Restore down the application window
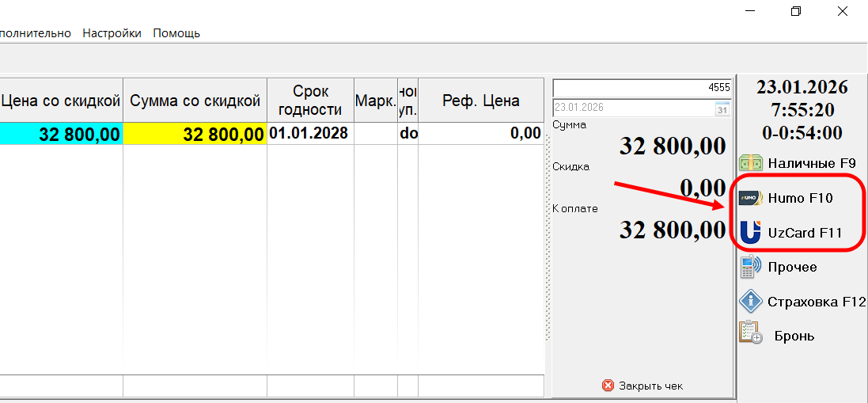This screenshot has height=403, width=868. 796,11
